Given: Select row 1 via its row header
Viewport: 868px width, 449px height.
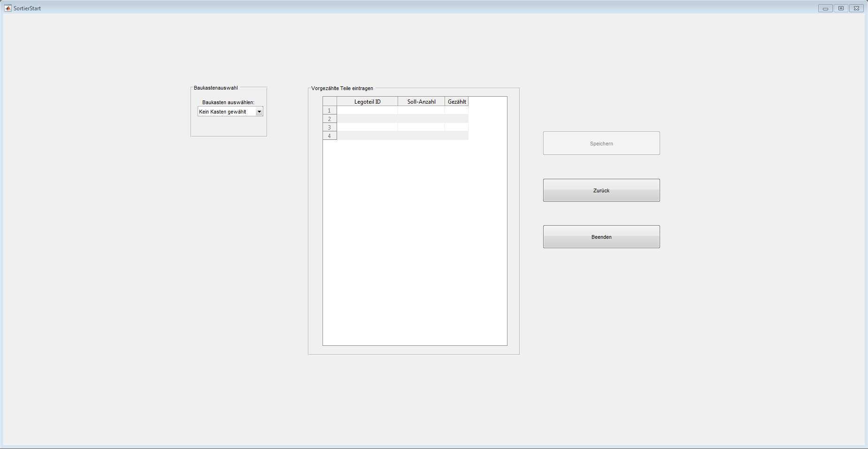Looking at the screenshot, I should coord(330,111).
